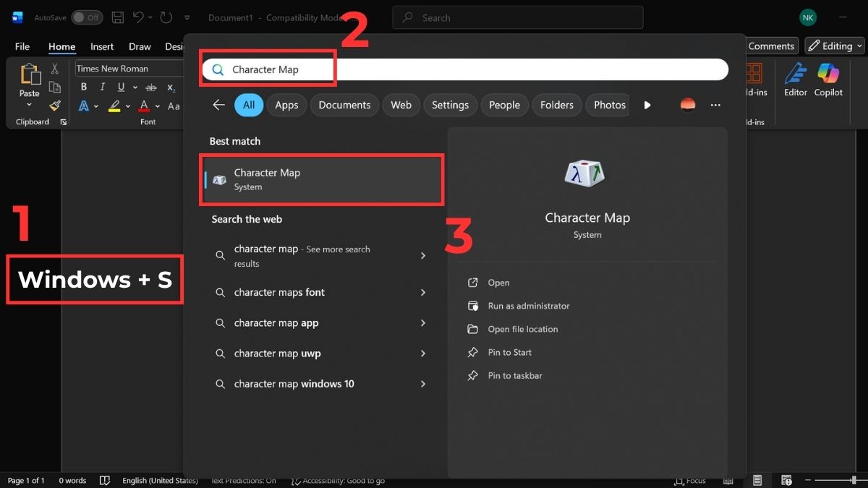Click the Character Map search field
868x488 pixels.
[x=465, y=69]
